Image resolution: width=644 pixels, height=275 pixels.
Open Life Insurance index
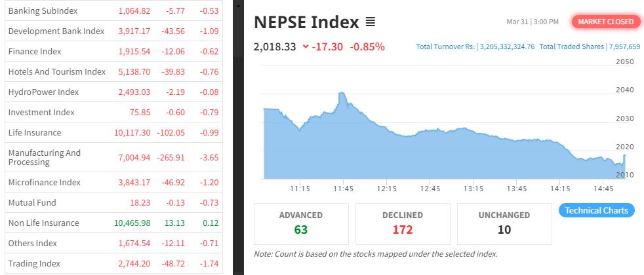(35, 133)
